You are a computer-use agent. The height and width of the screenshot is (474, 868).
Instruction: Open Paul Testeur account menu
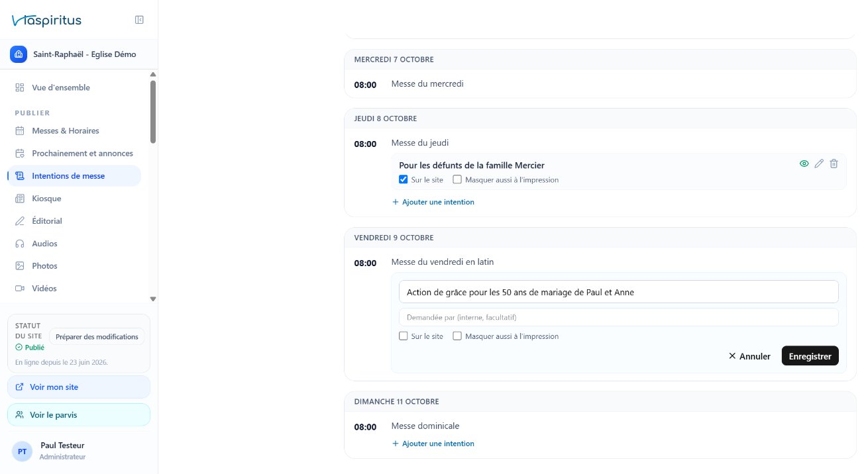[79, 451]
